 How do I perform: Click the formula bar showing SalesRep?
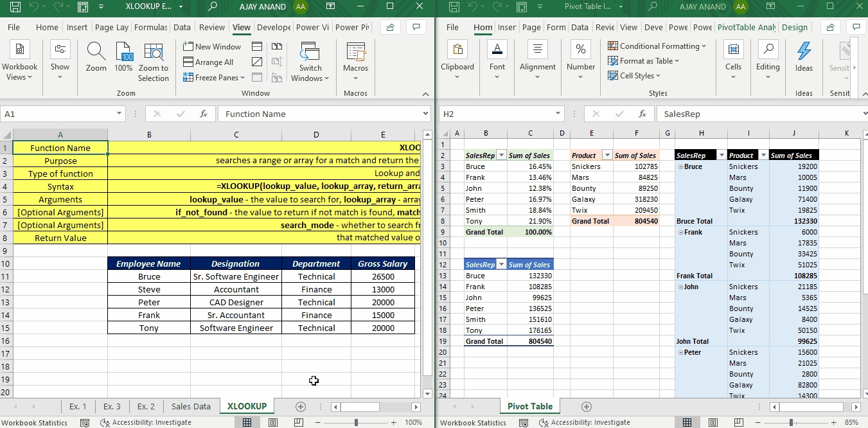point(758,114)
